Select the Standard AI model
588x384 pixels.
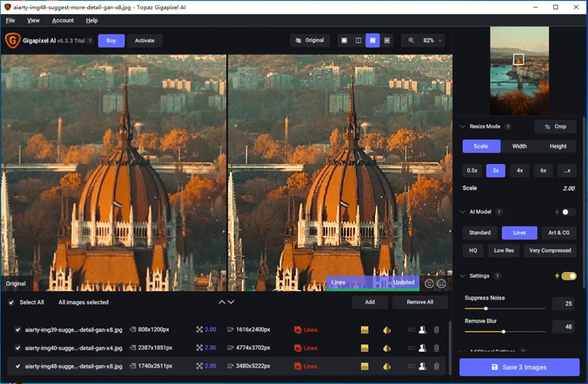click(x=479, y=233)
